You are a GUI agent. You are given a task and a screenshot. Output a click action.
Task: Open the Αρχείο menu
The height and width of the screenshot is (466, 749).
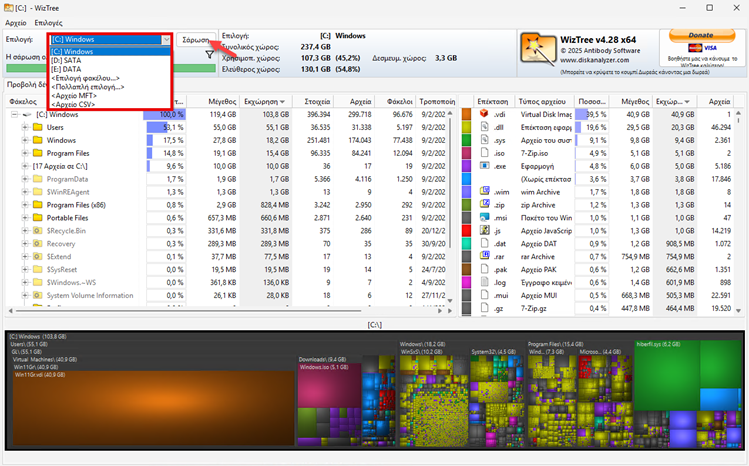[x=16, y=21]
